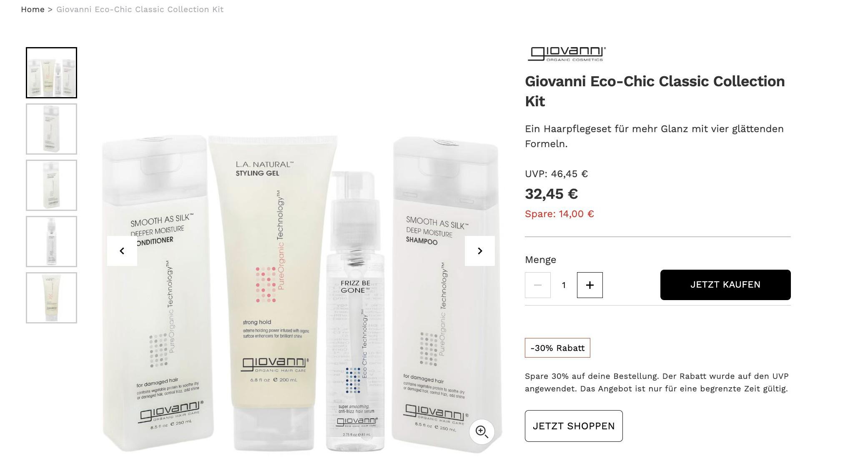This screenshot has height=466, width=868.
Task: Click the quantity number field
Action: point(564,285)
